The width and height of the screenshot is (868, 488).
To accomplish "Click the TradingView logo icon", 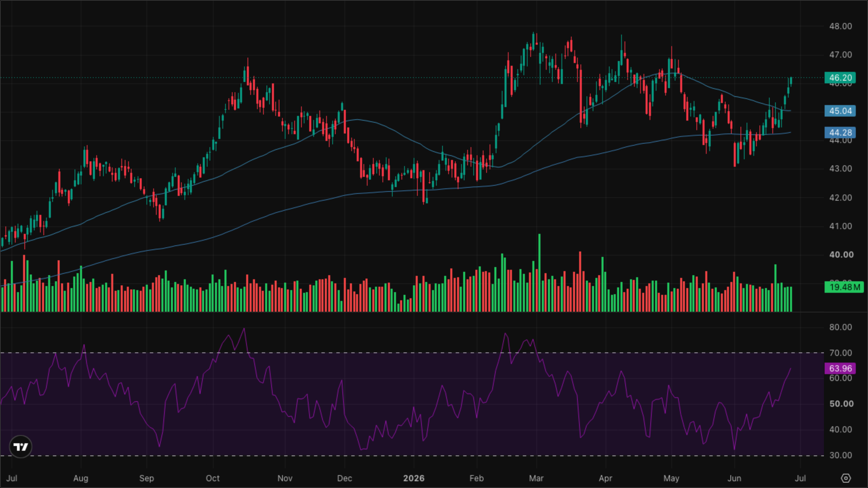I will [x=21, y=447].
